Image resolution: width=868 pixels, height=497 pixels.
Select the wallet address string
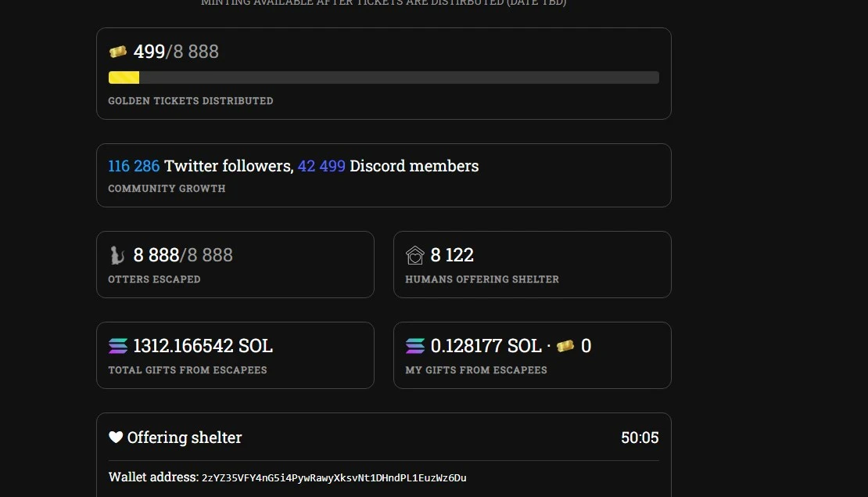334,477
